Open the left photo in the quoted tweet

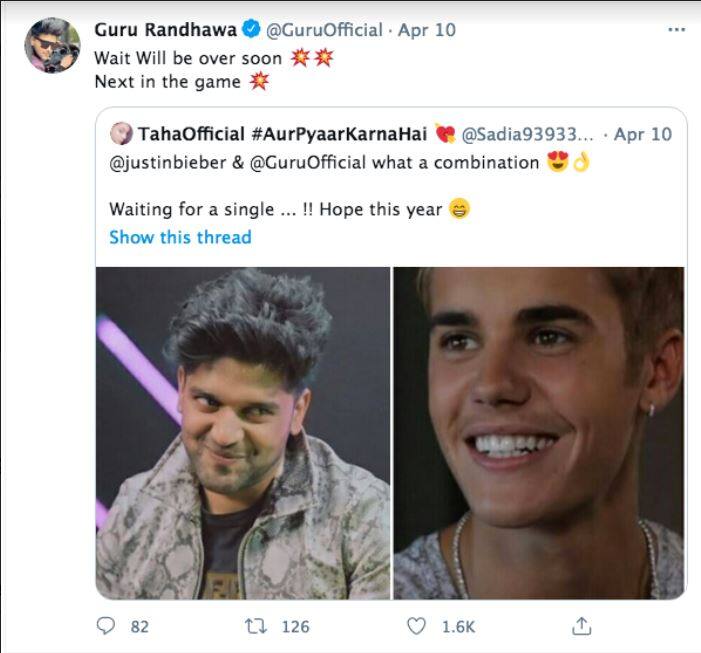point(243,432)
